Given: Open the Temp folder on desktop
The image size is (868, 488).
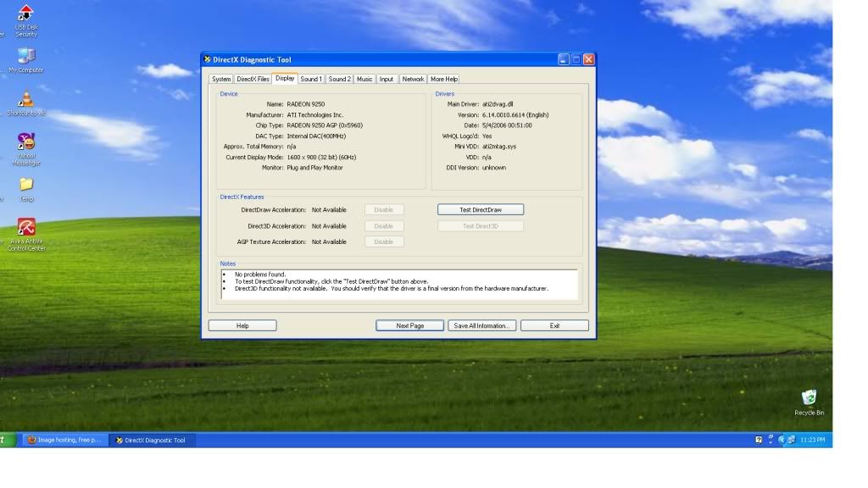Looking at the screenshot, I should [26, 185].
